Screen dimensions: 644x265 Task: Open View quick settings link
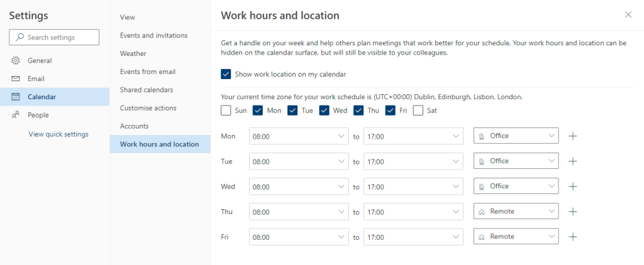[x=58, y=134]
